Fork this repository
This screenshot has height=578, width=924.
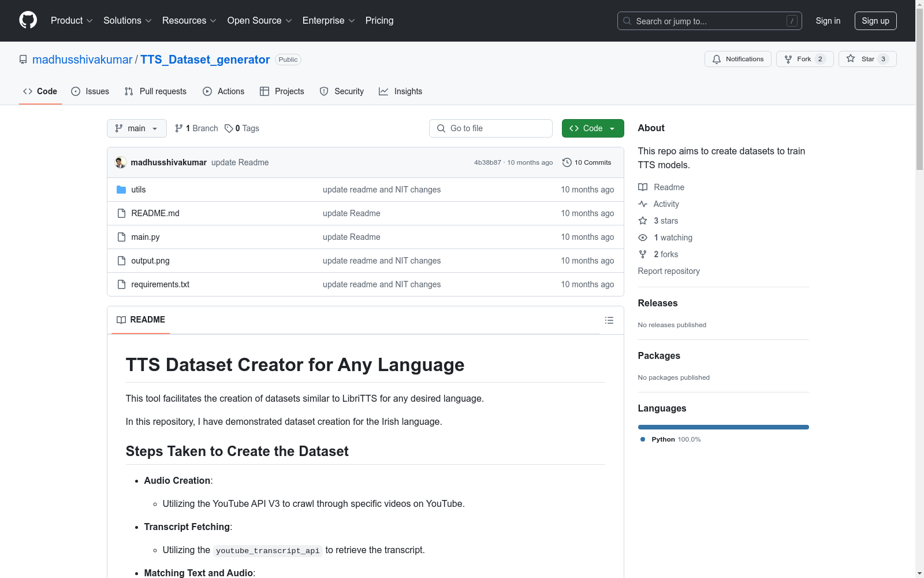tap(805, 59)
